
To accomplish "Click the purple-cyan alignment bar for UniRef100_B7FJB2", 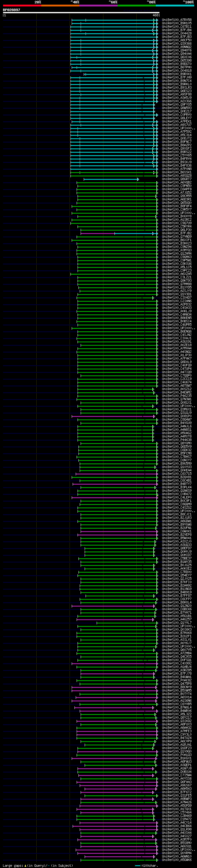I will click(119, 233).
